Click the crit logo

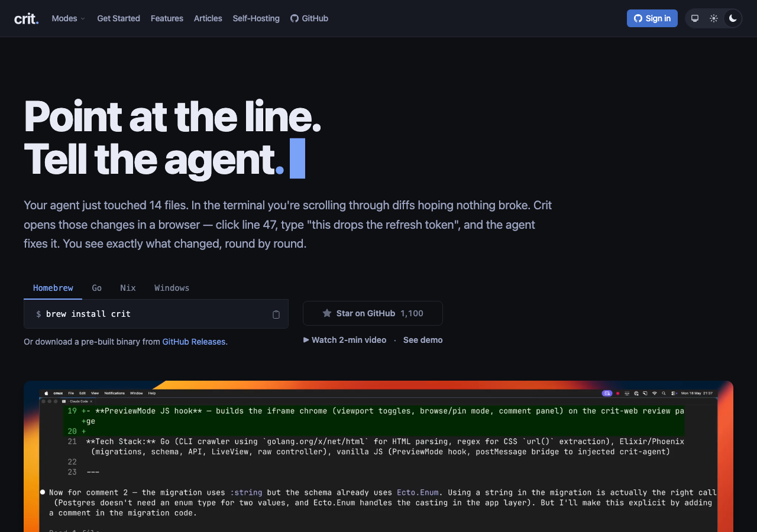27,18
